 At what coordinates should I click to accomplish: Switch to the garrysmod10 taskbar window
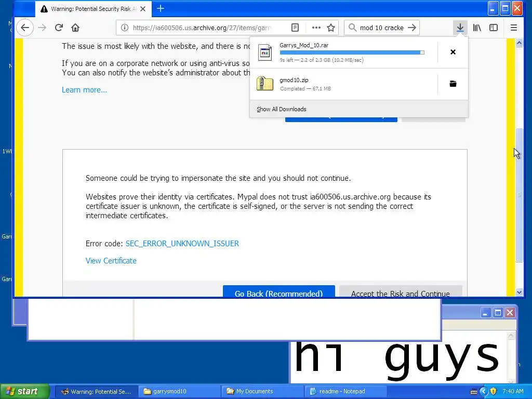click(179, 391)
